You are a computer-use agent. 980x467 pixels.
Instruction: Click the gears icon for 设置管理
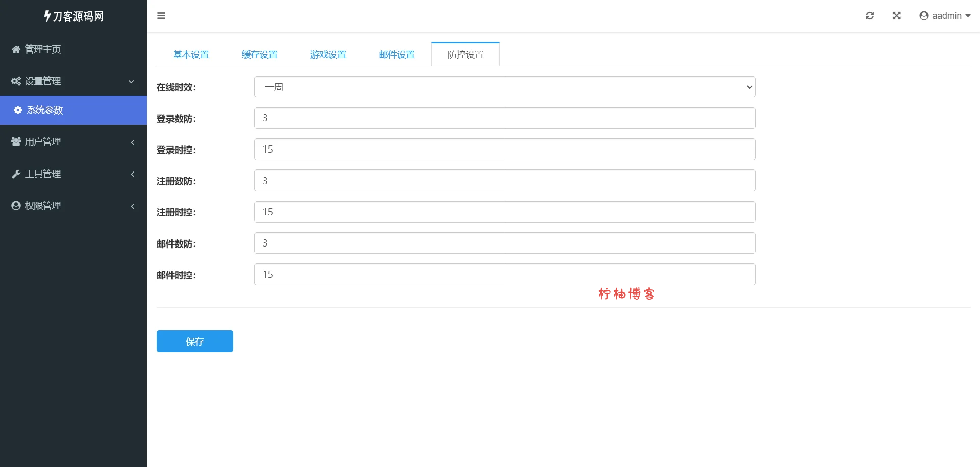coord(16,81)
